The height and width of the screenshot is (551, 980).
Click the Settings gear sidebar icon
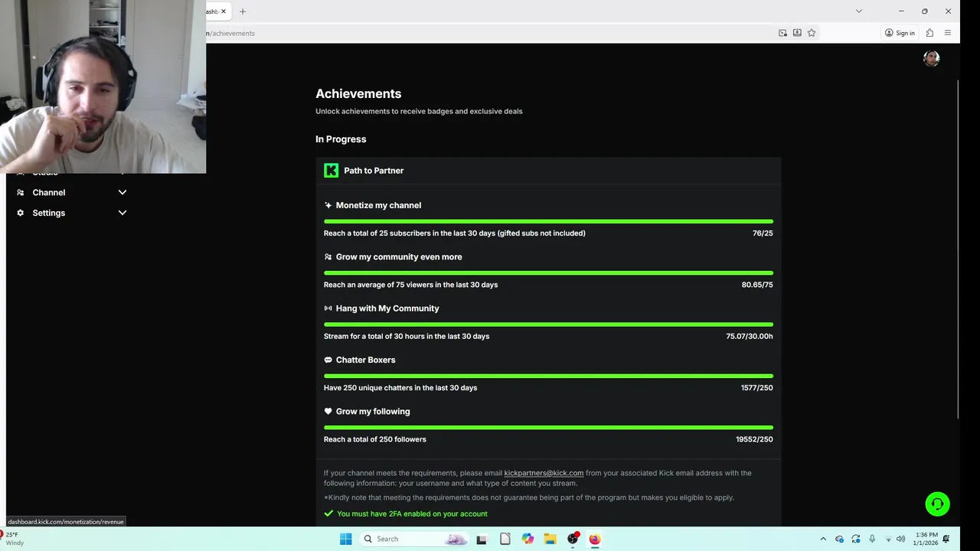pos(21,213)
